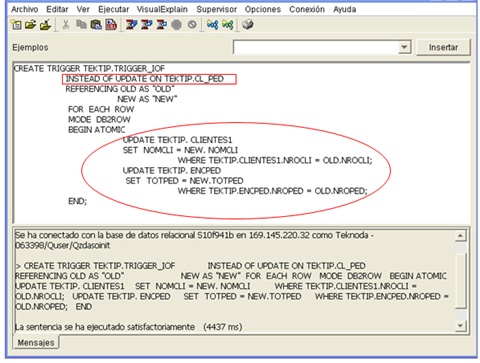Click 'La sentencia se ha ejecutado satisfactoriamente' message
Image resolution: width=480 pixels, height=363 pixels.
tap(105, 327)
